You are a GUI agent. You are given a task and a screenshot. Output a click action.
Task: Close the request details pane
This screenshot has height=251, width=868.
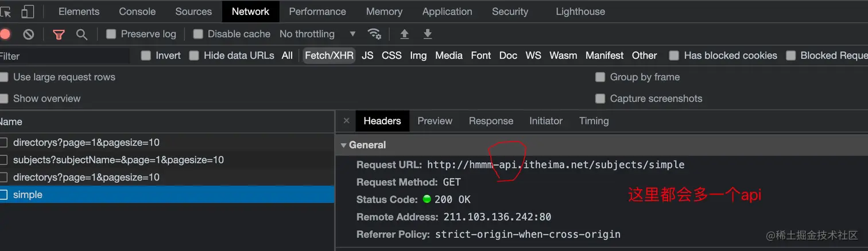(x=346, y=121)
